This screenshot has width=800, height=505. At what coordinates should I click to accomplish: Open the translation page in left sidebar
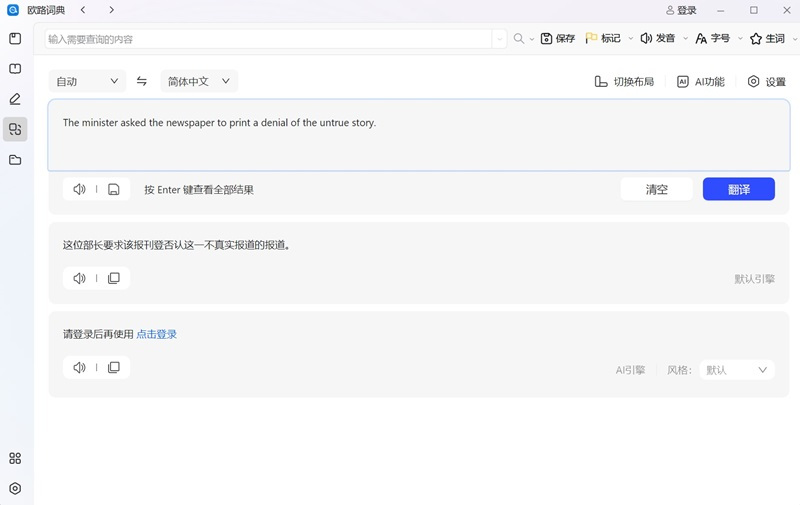15,129
